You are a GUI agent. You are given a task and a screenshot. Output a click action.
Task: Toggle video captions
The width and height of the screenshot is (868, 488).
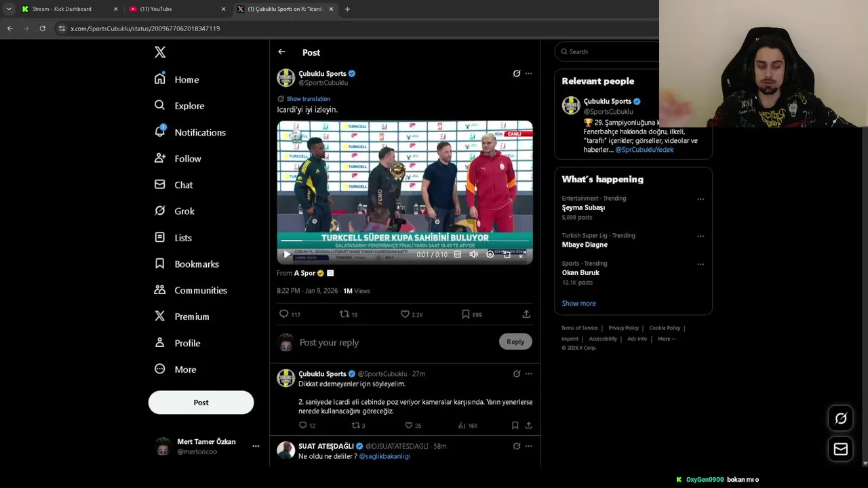457,255
